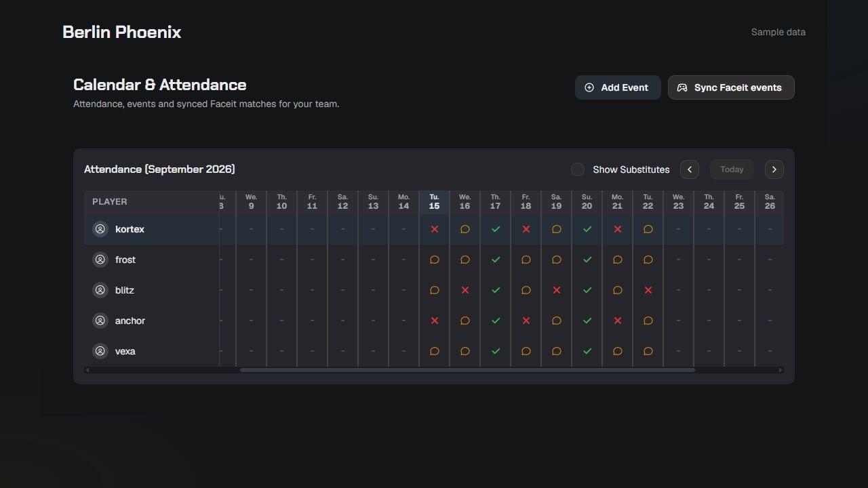The width and height of the screenshot is (868, 488).
Task: Go to the previous month with left chevron
Action: point(690,169)
